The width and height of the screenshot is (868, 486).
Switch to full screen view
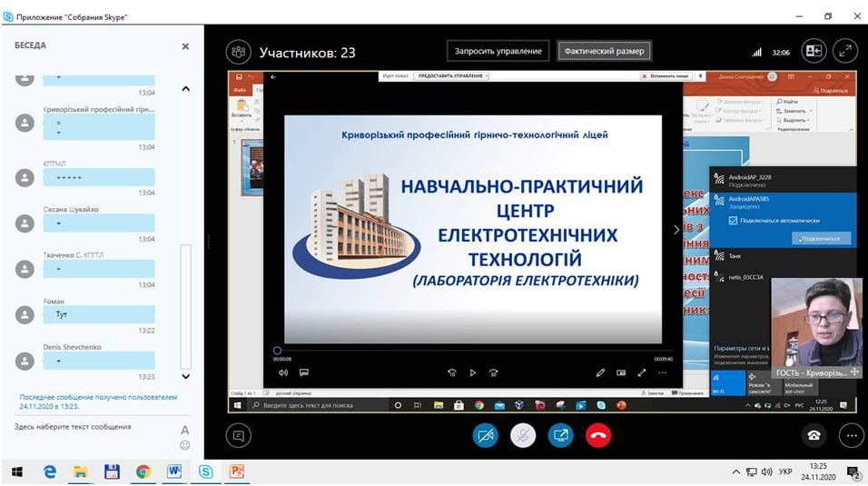tap(844, 52)
